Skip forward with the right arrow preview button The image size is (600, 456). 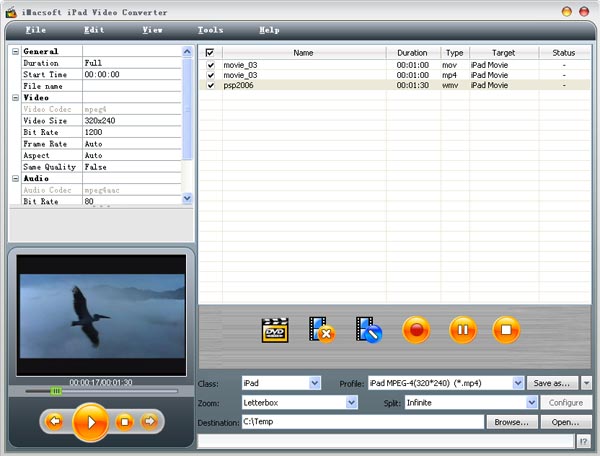click(149, 422)
